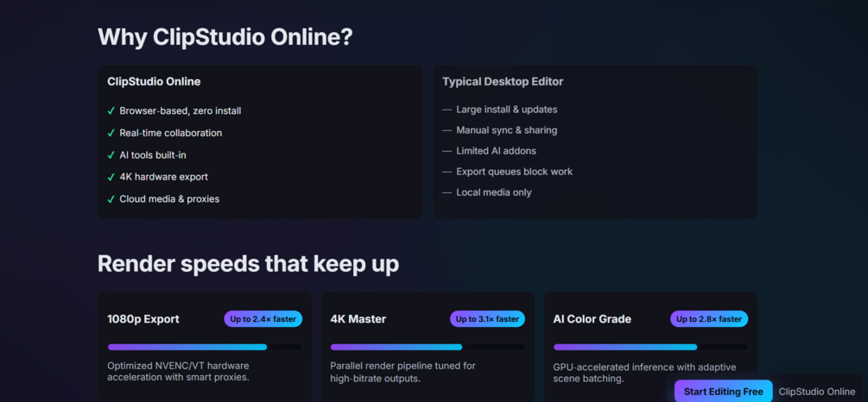The height and width of the screenshot is (402, 868).
Task: Click the dash beside Local media only
Action: click(x=447, y=192)
